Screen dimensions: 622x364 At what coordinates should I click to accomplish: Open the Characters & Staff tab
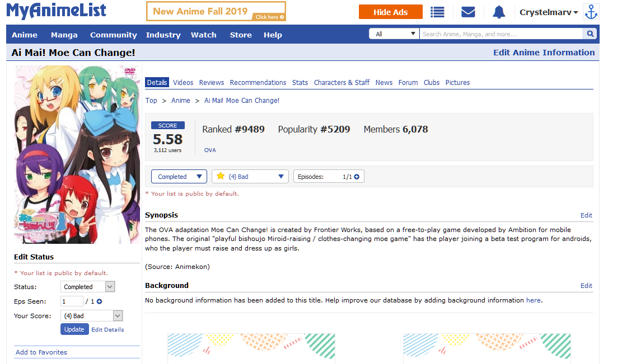[342, 83]
